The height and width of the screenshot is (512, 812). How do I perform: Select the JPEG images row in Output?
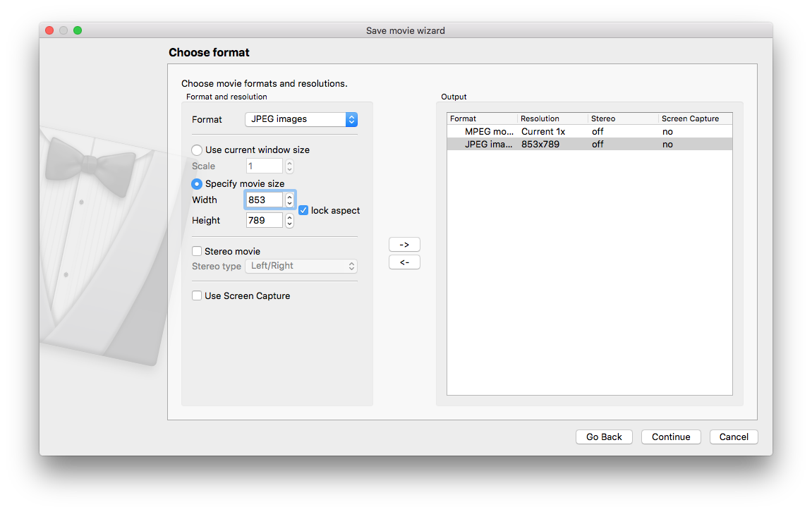click(x=590, y=145)
